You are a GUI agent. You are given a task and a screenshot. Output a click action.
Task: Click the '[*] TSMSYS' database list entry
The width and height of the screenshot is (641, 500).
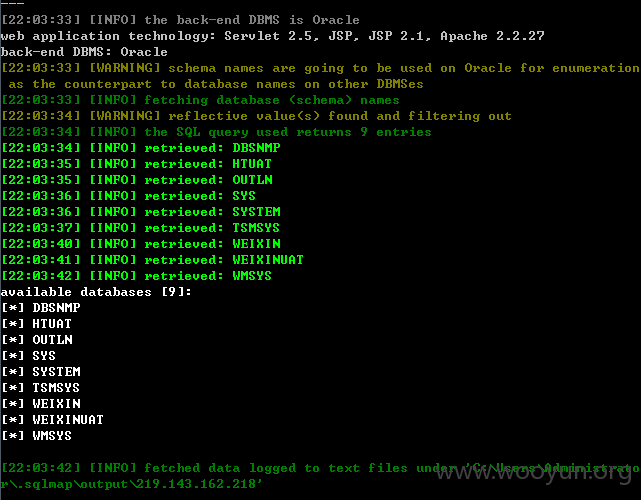(40, 388)
